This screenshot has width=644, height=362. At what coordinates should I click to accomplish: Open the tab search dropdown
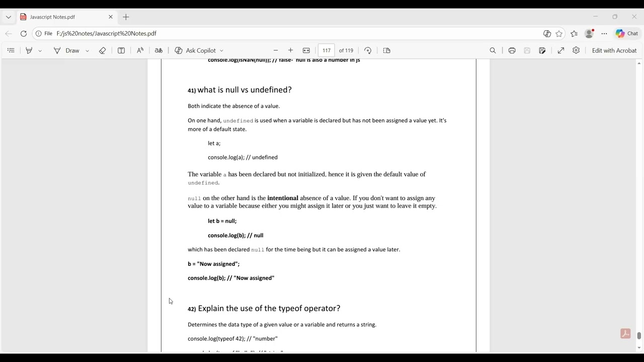click(x=9, y=17)
